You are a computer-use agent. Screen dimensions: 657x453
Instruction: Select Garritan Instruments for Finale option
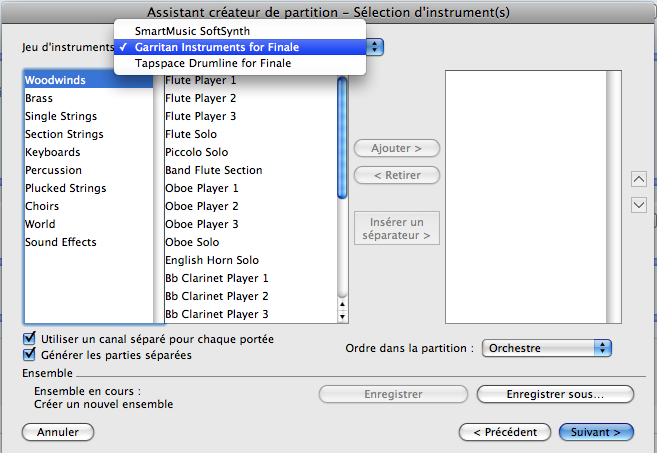(x=216, y=47)
